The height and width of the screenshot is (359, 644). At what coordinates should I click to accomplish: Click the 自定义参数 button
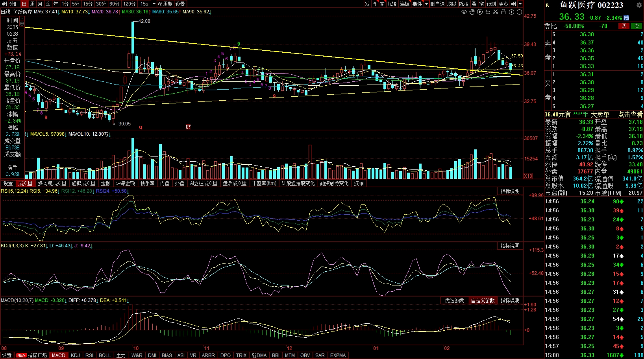[483, 300]
